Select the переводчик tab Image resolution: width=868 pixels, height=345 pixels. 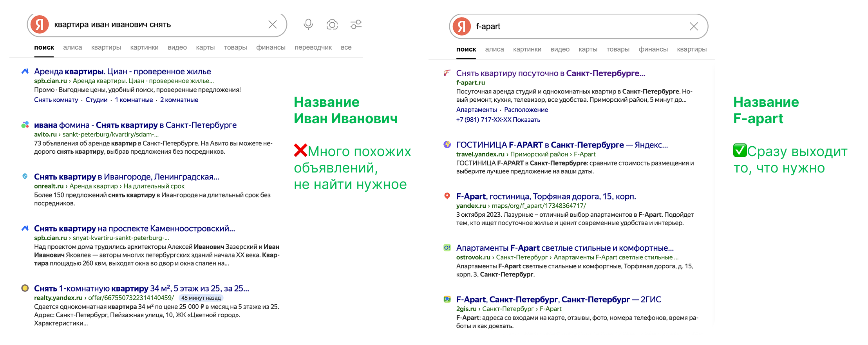click(313, 47)
